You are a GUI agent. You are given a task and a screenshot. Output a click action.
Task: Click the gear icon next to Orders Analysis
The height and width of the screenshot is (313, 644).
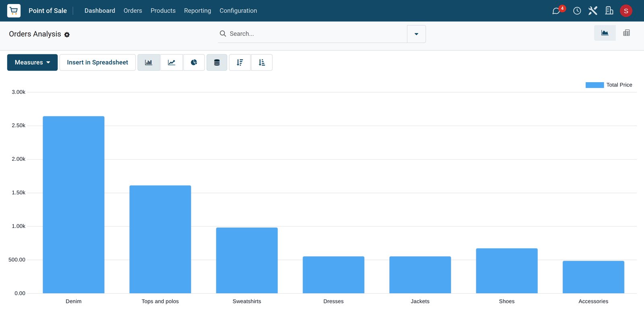click(67, 35)
